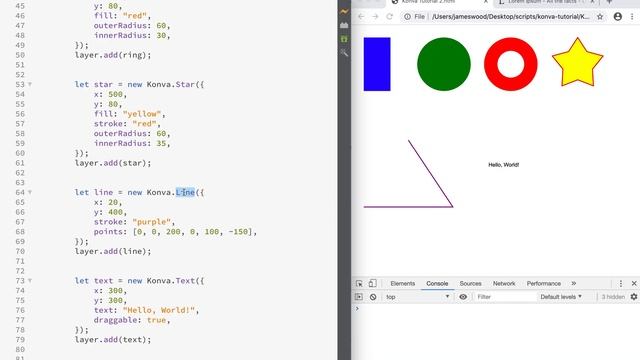Click the highlighted word Line in code
Viewport: 640px width, 360px height.
pyautogui.click(x=185, y=192)
